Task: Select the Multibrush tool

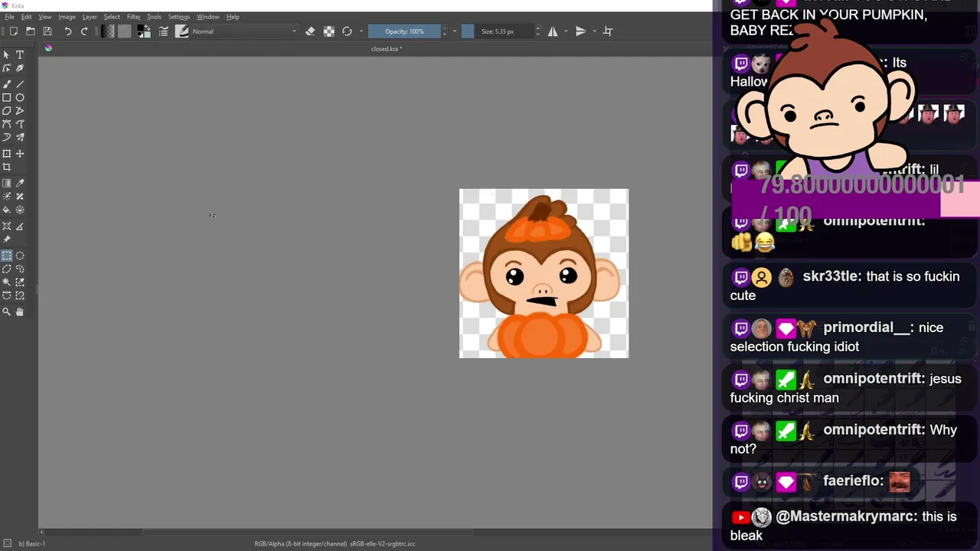Action: [20, 138]
